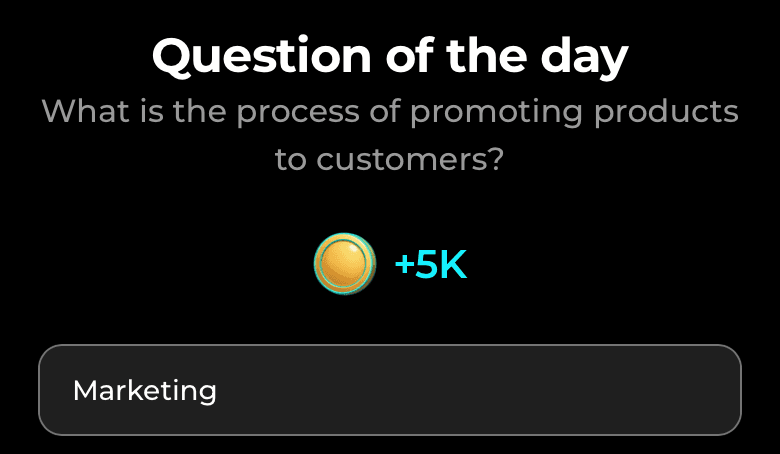This screenshot has height=454, width=780.
Task: Click the empty right side of answer field
Action: [x=547, y=390]
